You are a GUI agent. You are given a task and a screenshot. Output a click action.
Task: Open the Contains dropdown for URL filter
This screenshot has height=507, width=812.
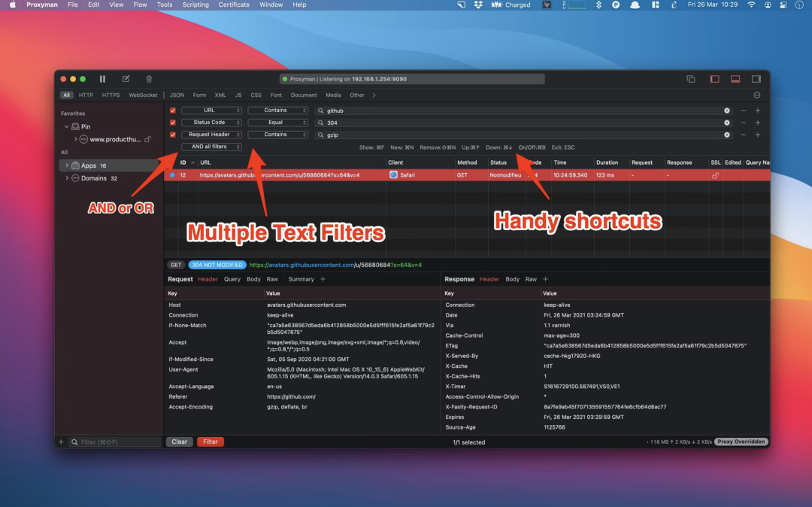pos(277,111)
